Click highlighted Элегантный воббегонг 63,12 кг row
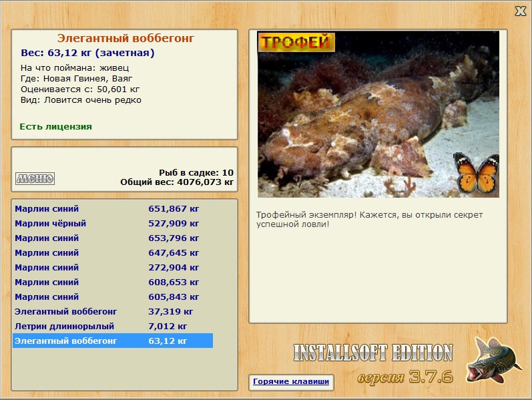Image resolution: width=532 pixels, height=400 pixels. pyautogui.click(x=113, y=341)
